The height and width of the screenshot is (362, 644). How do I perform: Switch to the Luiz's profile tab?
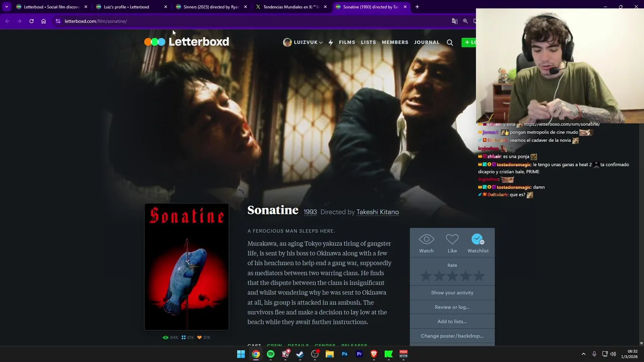(x=131, y=7)
